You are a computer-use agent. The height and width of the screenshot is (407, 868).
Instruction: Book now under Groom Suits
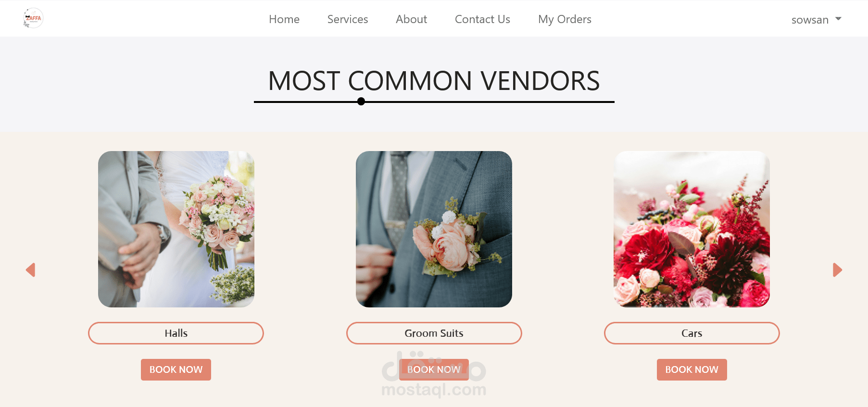(434, 369)
